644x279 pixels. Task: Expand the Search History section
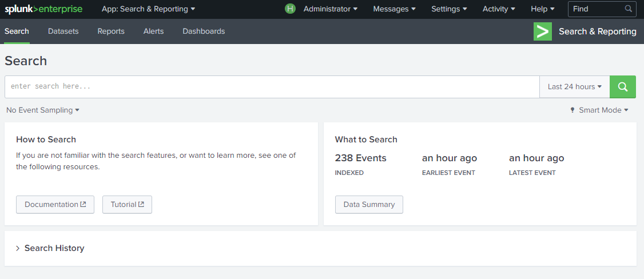pyautogui.click(x=50, y=248)
